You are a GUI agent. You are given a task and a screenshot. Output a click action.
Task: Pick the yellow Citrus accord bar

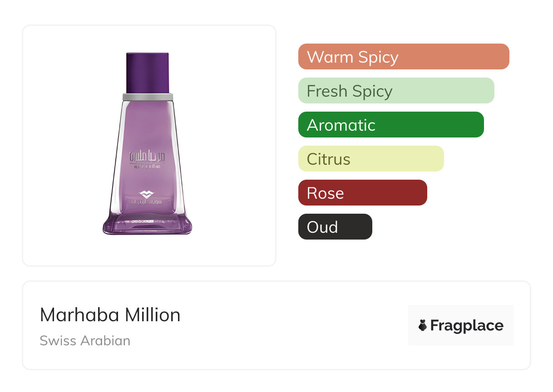click(x=370, y=159)
